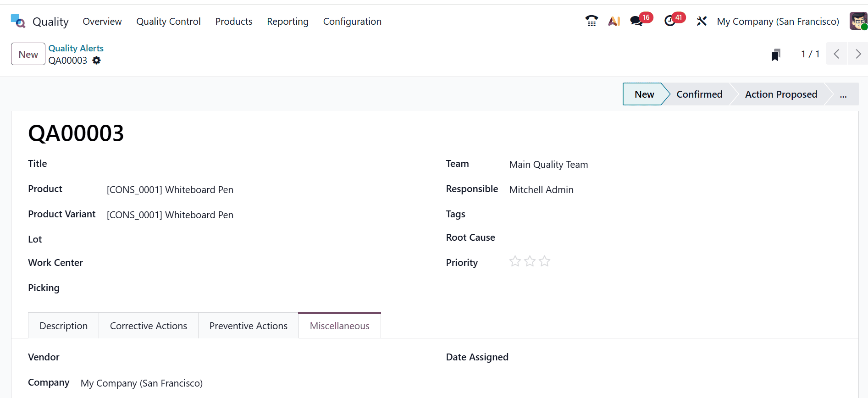Switch to the Description tab
868x398 pixels.
(x=64, y=326)
